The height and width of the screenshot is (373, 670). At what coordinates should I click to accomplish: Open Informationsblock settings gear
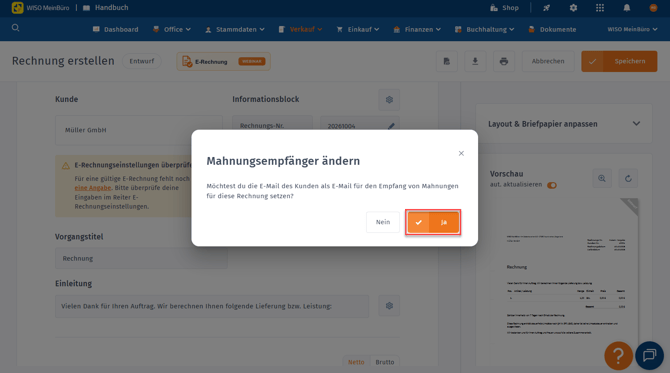pos(389,100)
